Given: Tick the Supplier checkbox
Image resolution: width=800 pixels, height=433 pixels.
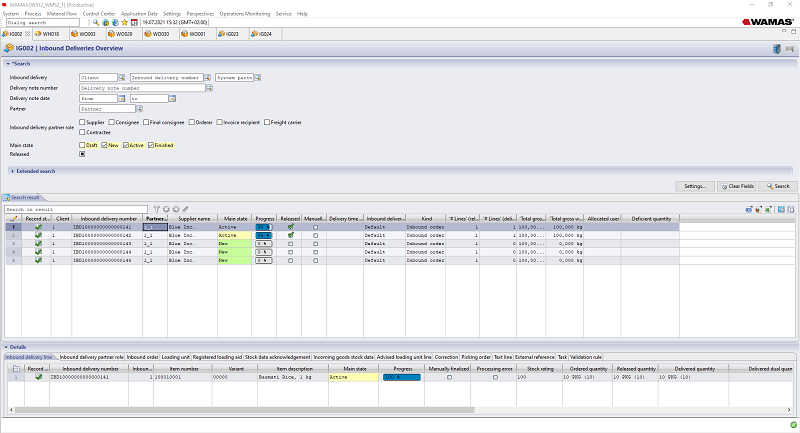Looking at the screenshot, I should point(82,122).
